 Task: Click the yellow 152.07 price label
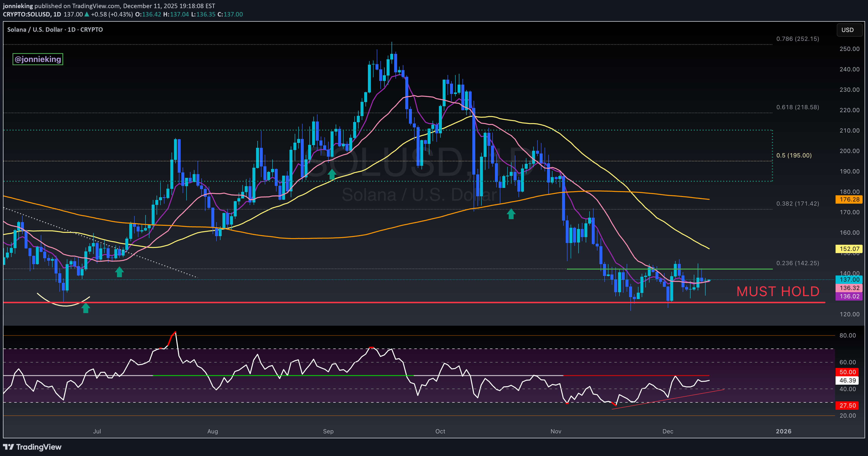pyautogui.click(x=849, y=249)
